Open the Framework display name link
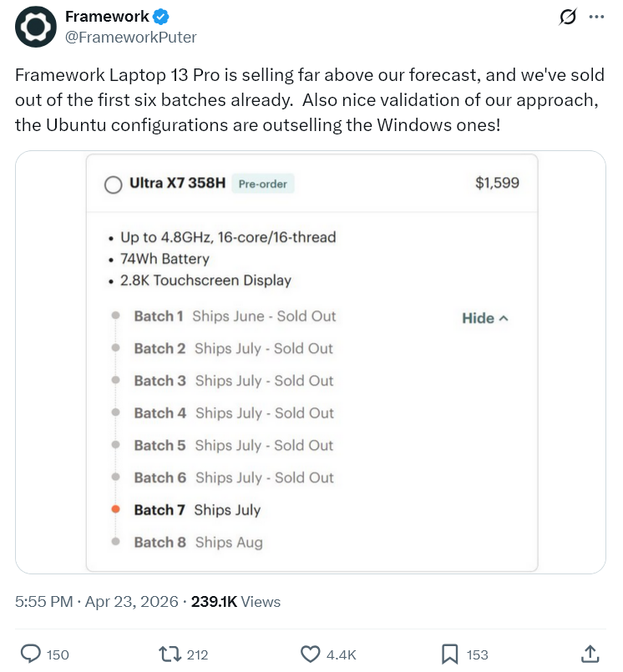The height and width of the screenshot is (672, 623). point(107,17)
